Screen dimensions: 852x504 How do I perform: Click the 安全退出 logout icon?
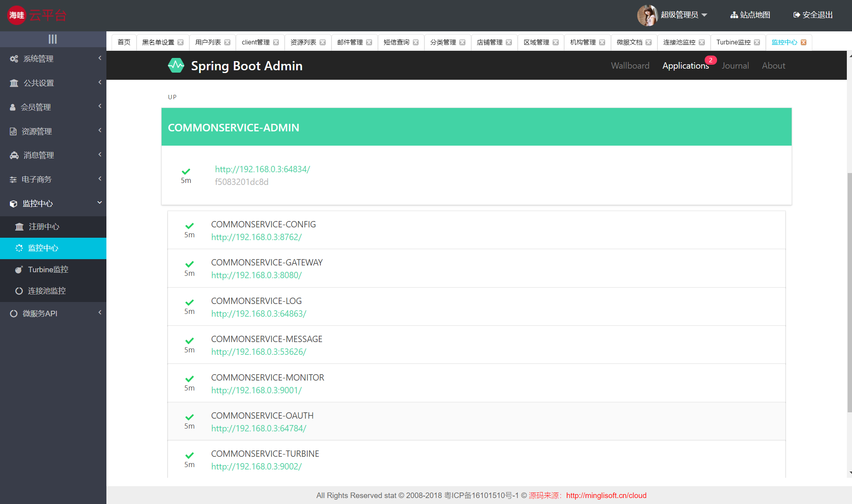point(796,15)
